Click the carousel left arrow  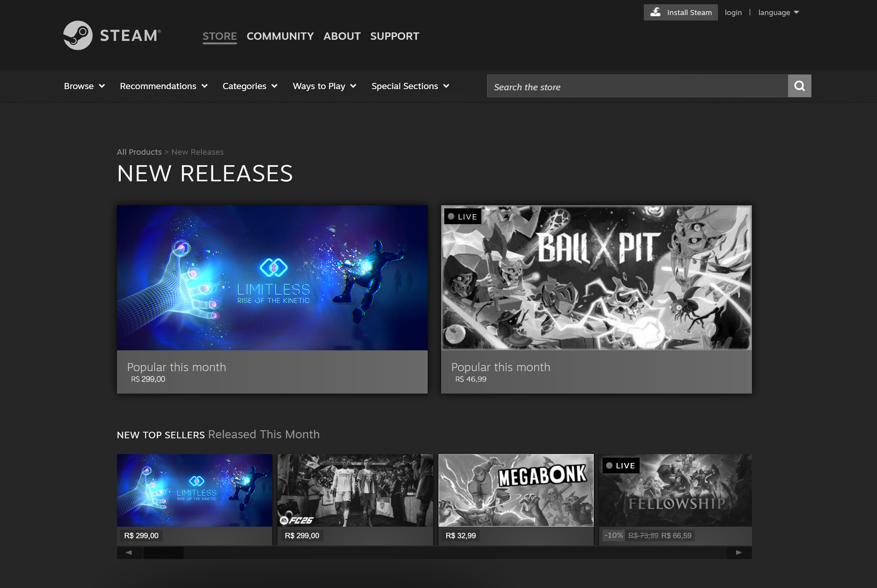129,553
